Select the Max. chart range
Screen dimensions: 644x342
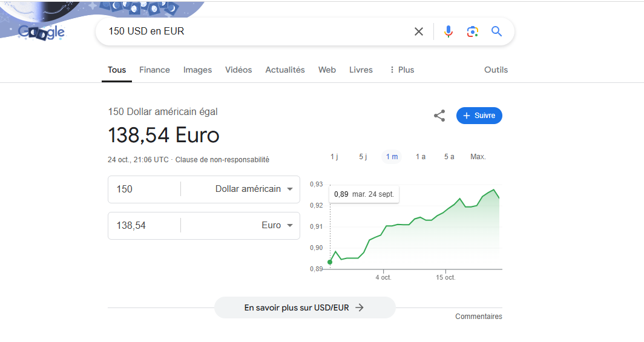click(478, 156)
